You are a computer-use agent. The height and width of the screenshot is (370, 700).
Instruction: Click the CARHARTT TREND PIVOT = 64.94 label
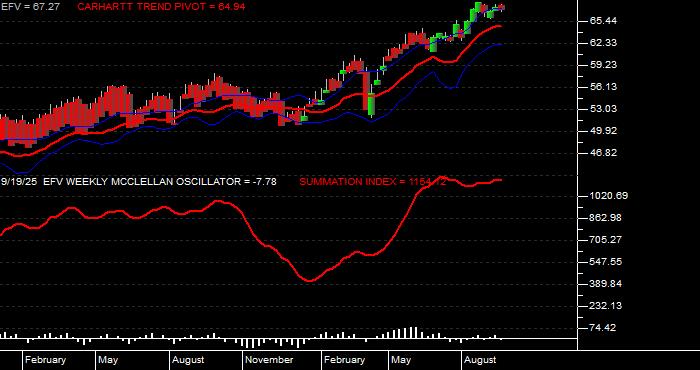tap(161, 7)
